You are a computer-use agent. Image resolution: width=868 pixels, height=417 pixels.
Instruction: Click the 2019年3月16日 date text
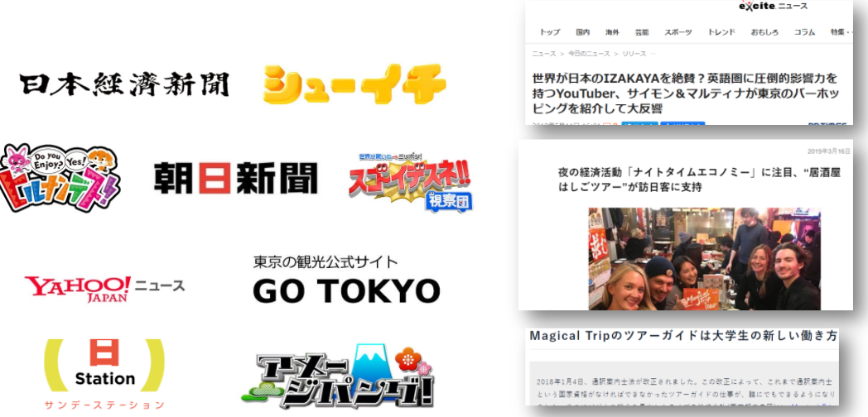tap(828, 151)
